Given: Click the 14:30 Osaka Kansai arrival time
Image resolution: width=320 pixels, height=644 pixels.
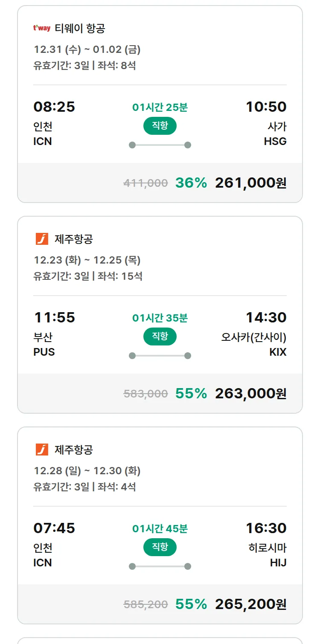Looking at the screenshot, I should click(x=266, y=317).
